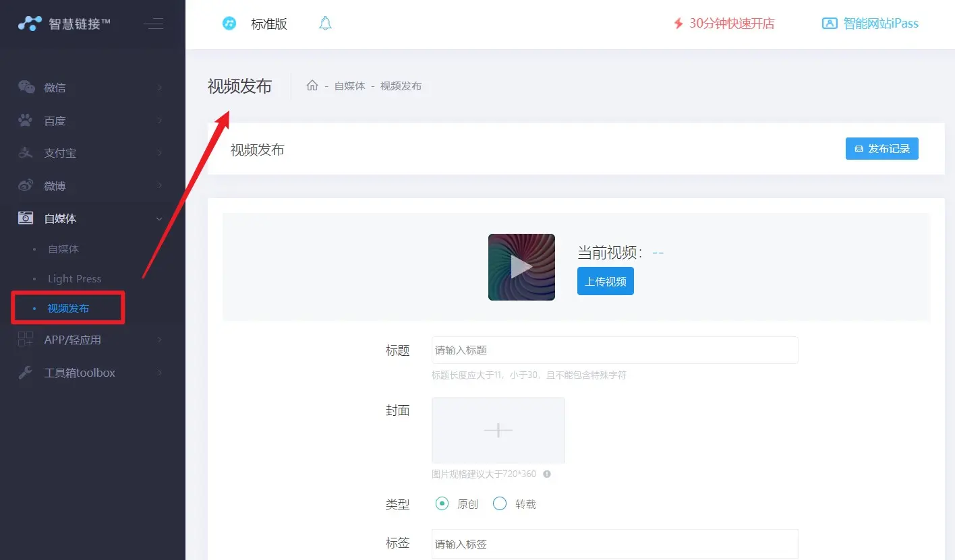
Task: Collapse sidebar with hamburger menu icon
Action: point(154,24)
